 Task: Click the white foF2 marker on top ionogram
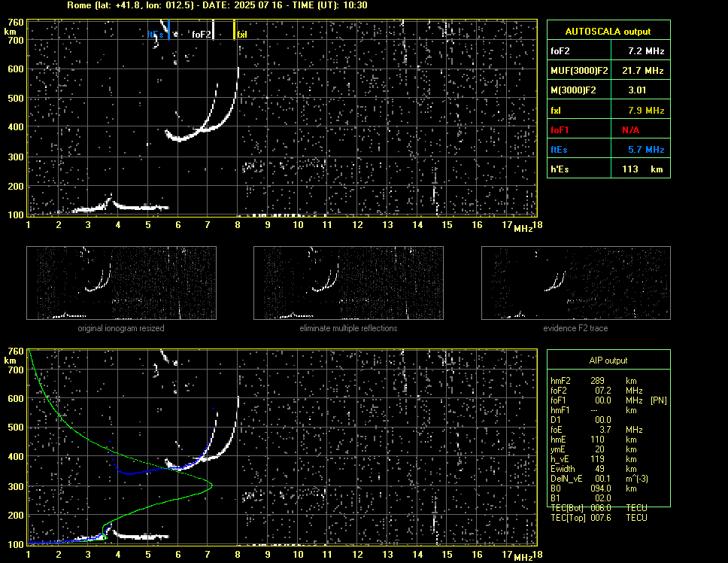pyautogui.click(x=213, y=29)
